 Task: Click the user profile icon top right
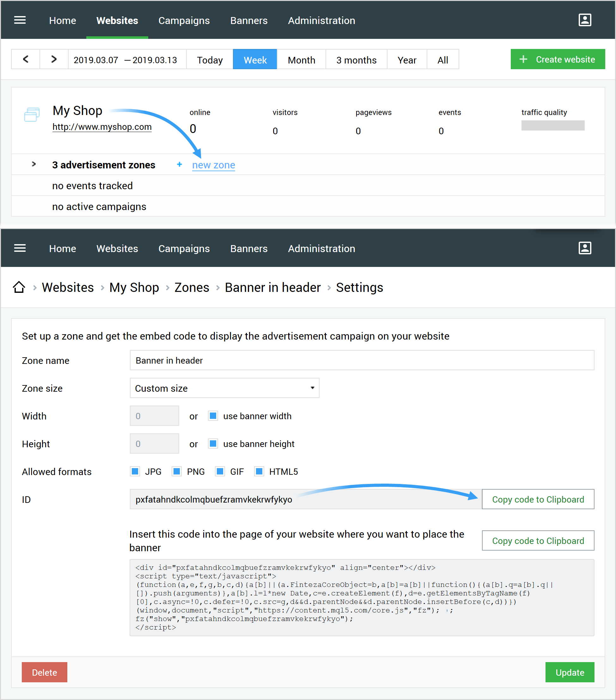coord(584,20)
